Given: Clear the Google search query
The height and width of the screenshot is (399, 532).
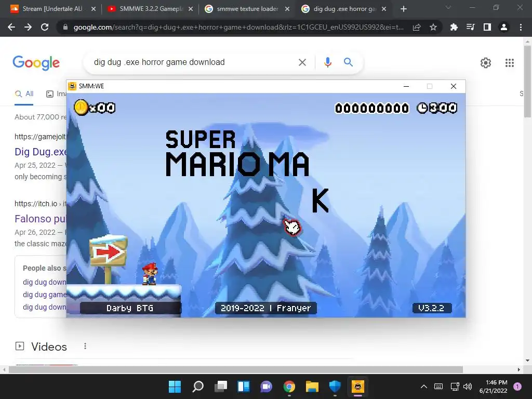Looking at the screenshot, I should pyautogui.click(x=302, y=62).
